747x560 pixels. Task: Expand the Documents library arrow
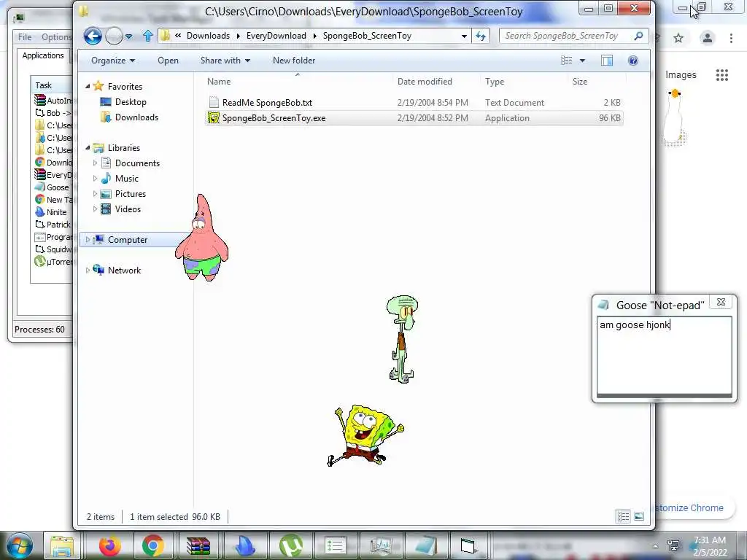(x=95, y=163)
